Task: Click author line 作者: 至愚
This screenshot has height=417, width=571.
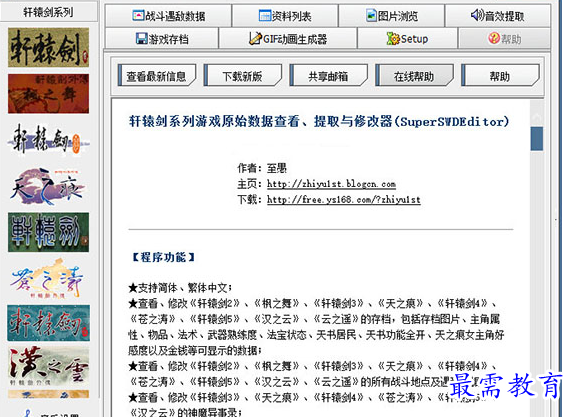Action: pyautogui.click(x=262, y=168)
